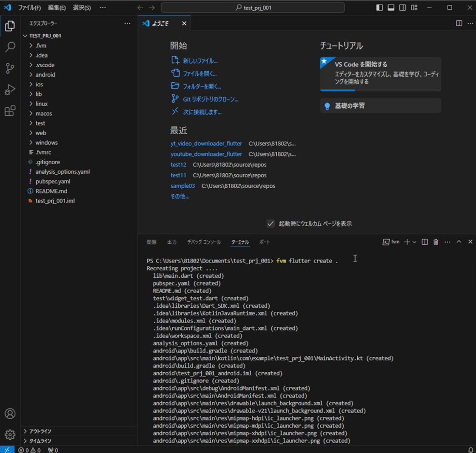
Task: Open the Source Control view
Action: (10, 68)
